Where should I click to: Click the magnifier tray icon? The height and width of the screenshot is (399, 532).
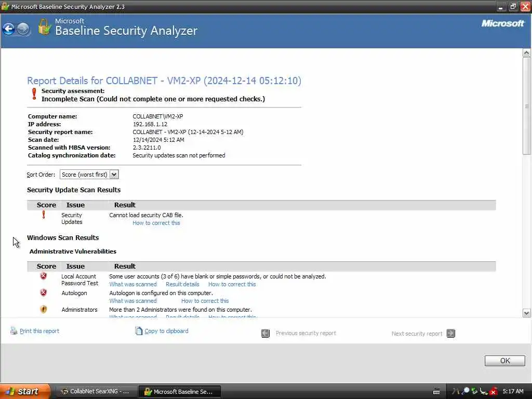click(x=466, y=391)
